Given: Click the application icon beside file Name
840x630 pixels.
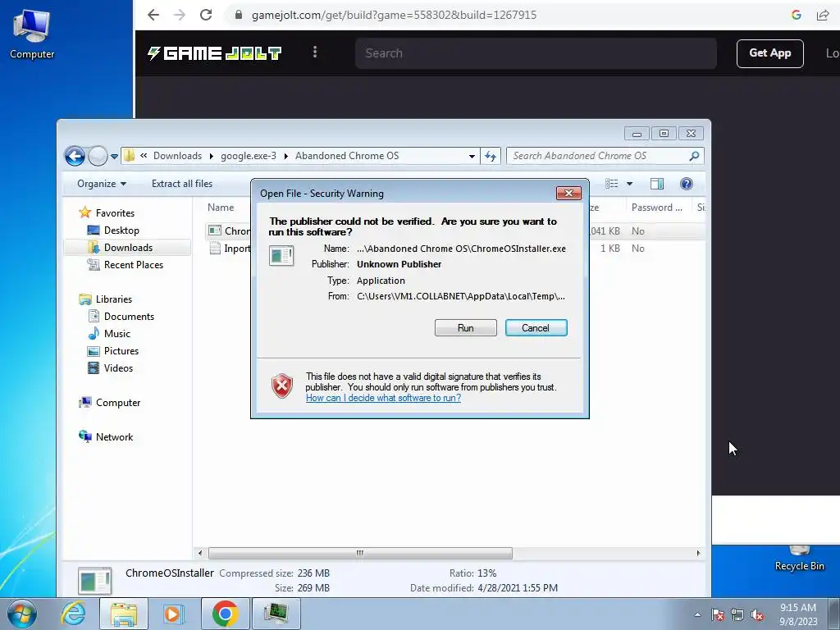Looking at the screenshot, I should (281, 256).
